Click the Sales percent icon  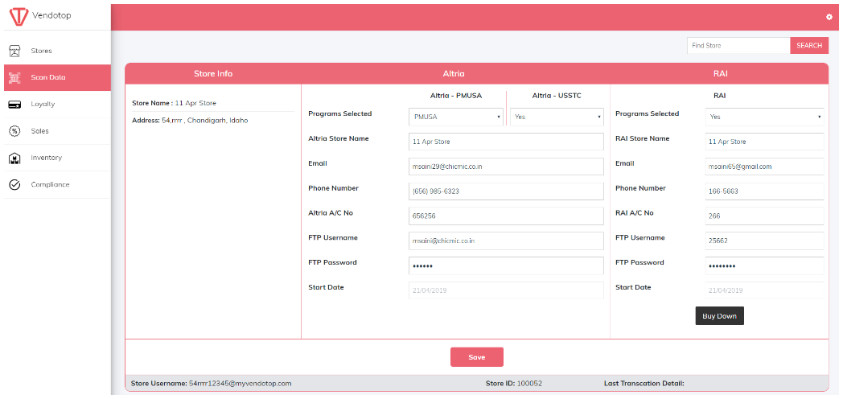(x=15, y=131)
